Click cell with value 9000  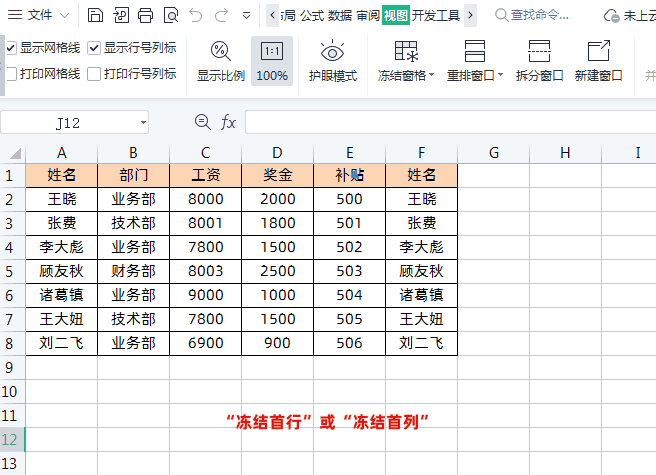pos(205,295)
